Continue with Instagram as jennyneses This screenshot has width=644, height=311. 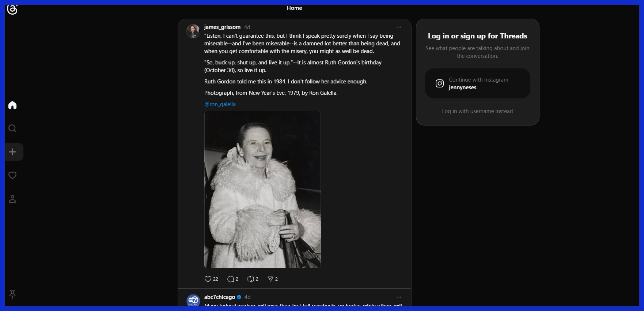point(477,83)
